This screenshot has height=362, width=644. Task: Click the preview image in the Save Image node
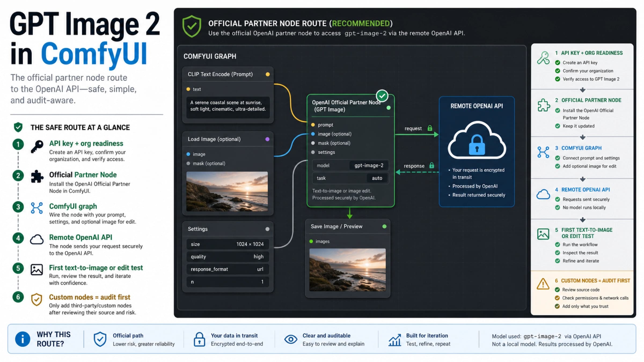[x=347, y=270]
